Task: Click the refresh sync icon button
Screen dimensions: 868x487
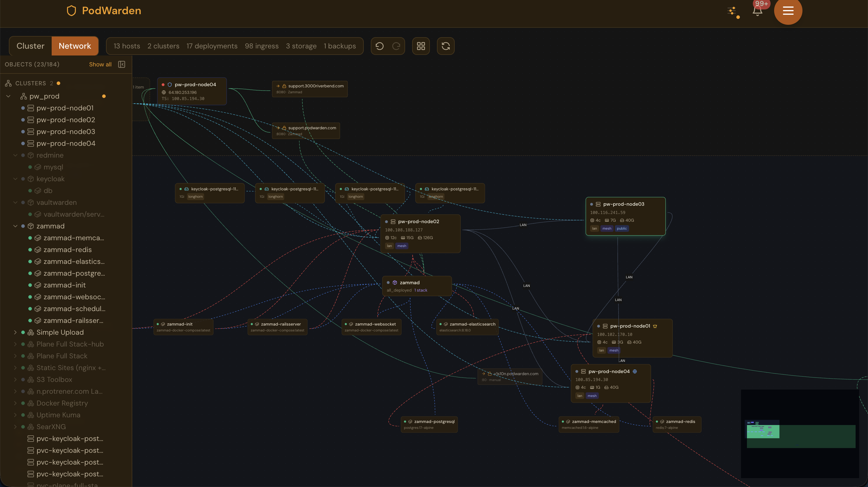Action: point(446,46)
